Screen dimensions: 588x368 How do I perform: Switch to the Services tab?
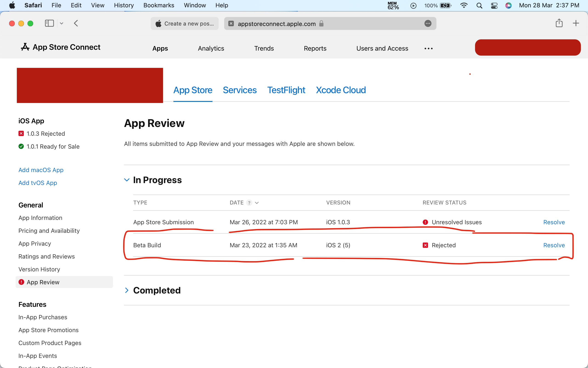pyautogui.click(x=240, y=90)
